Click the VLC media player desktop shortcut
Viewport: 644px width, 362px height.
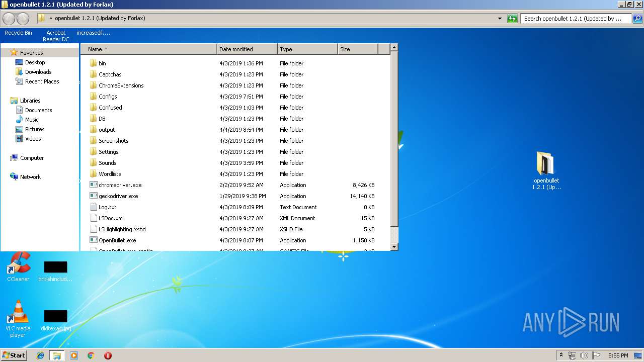(x=18, y=319)
